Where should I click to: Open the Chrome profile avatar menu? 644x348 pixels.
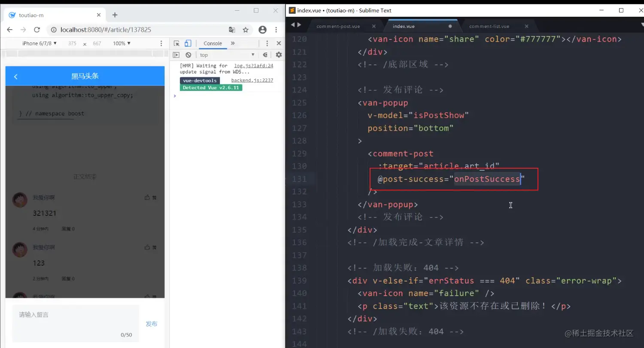[x=263, y=30]
